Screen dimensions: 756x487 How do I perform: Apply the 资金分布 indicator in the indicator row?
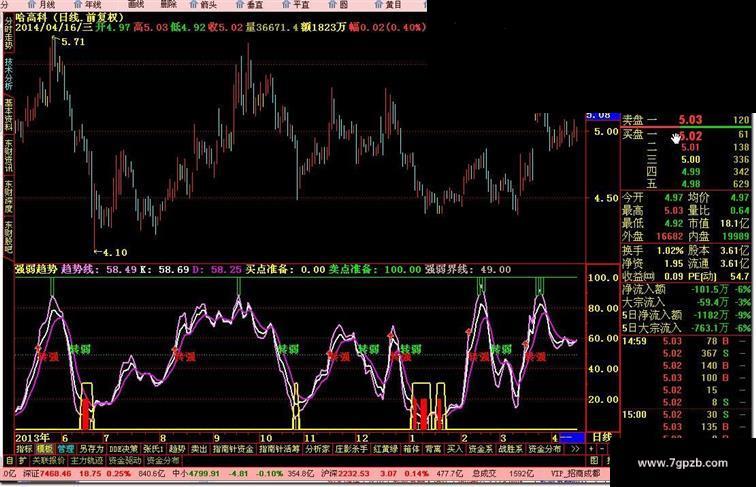pos(544,449)
